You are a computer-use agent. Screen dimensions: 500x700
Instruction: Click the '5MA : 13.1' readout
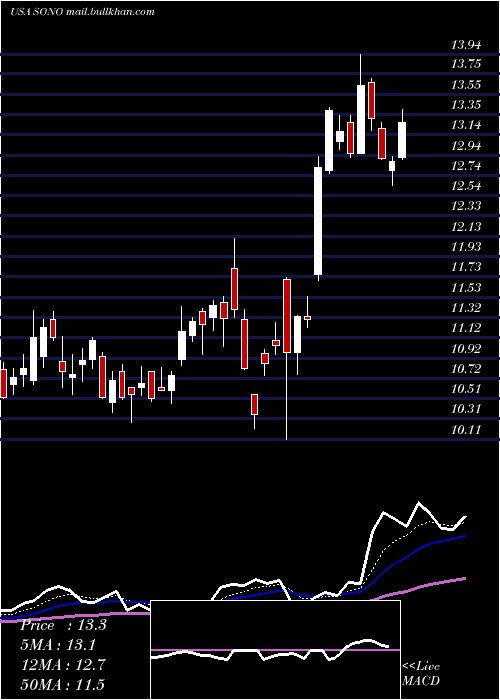(58, 645)
